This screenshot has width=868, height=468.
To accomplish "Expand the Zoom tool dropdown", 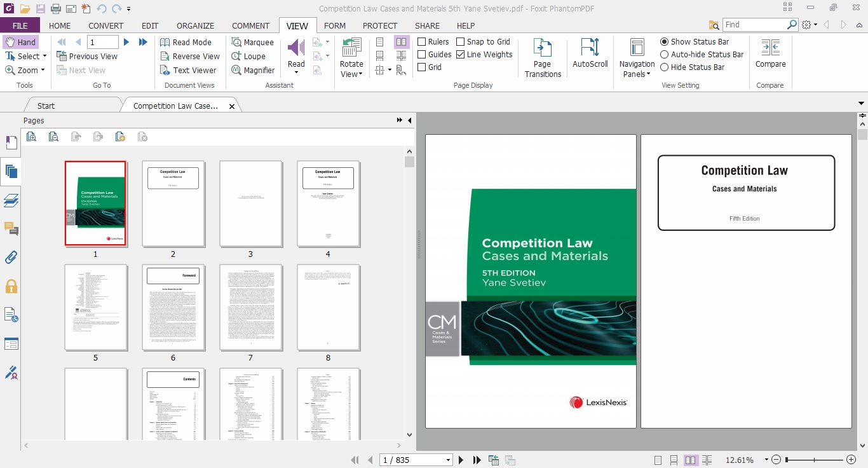I will (x=43, y=71).
